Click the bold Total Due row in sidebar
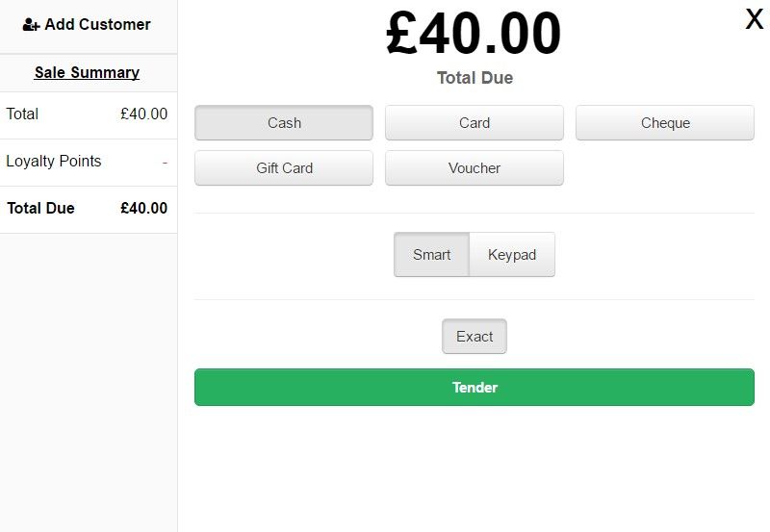This screenshot has height=532, width=770. pos(89,208)
